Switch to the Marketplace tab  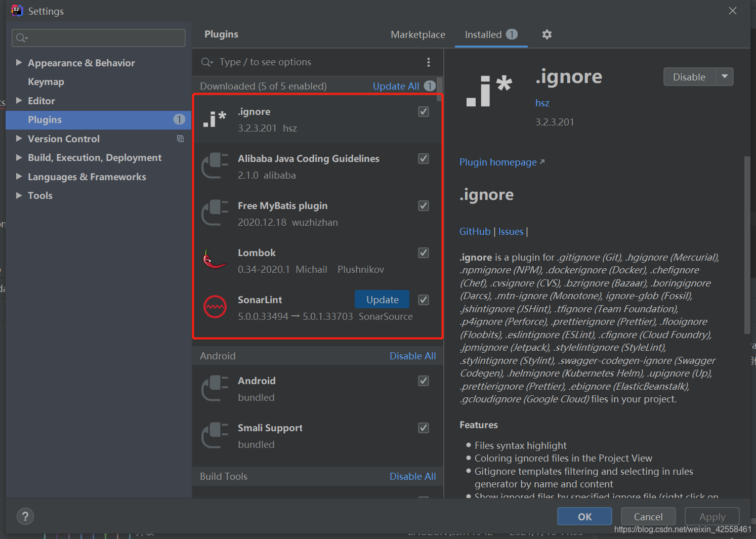418,34
